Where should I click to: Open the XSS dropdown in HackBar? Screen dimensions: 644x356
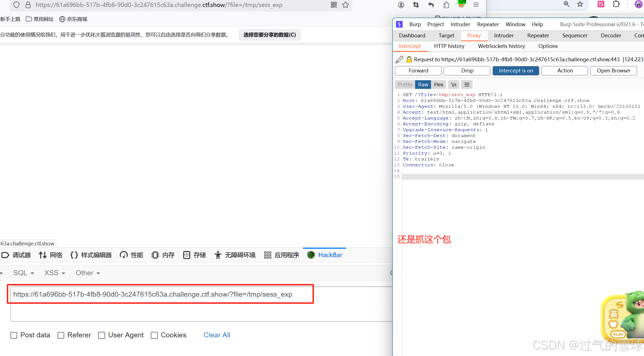click(54, 273)
